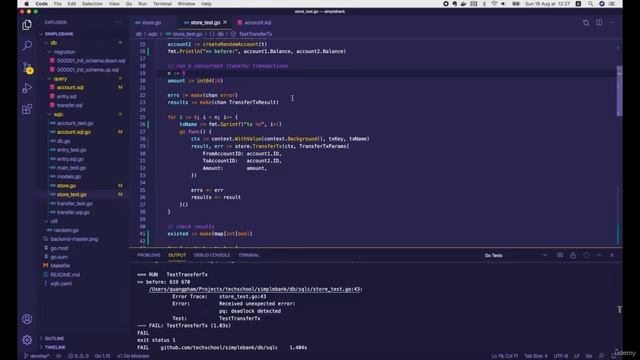This screenshot has height=360, width=640.
Task: Open the editor More Actions ellipsis
Action: pos(611,22)
